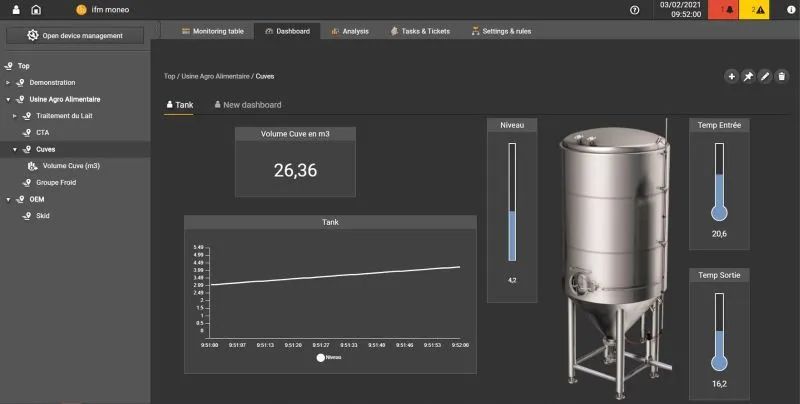Screen dimensions: 800x404
Task: Click Open device management button
Action: pyautogui.click(x=75, y=36)
